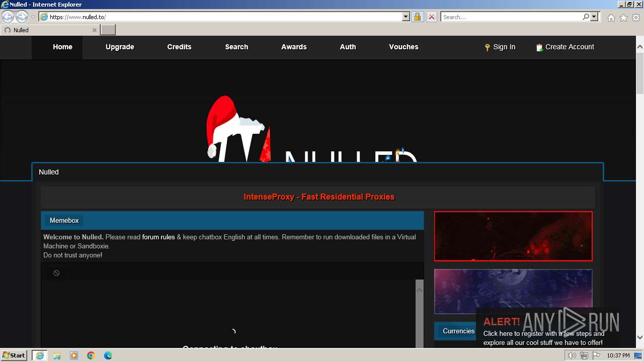Click the Create Account clipboard icon
The height and width of the screenshot is (362, 644).
click(x=539, y=47)
